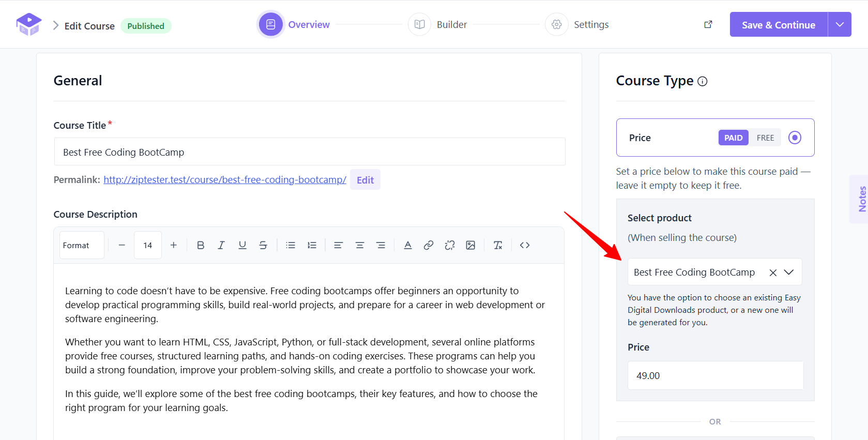Click the Course Title input field
868x440 pixels.
pos(309,152)
